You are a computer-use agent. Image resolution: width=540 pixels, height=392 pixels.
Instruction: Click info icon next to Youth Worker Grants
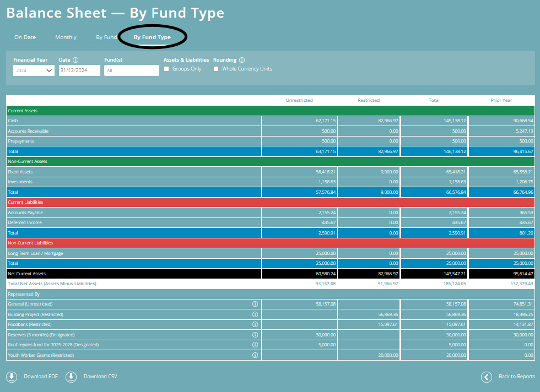coord(255,355)
